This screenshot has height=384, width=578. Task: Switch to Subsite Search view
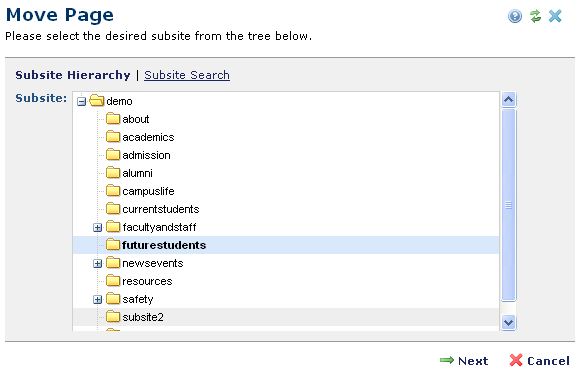(x=187, y=75)
